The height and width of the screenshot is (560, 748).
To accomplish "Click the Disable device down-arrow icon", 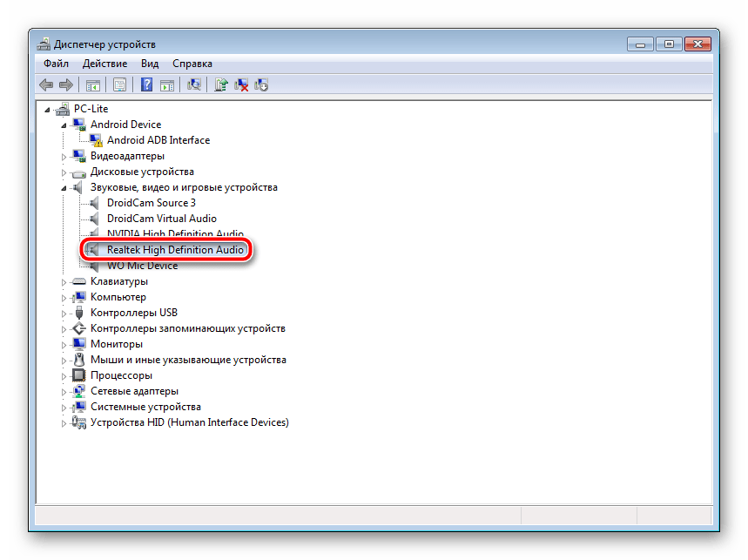I will [261, 84].
